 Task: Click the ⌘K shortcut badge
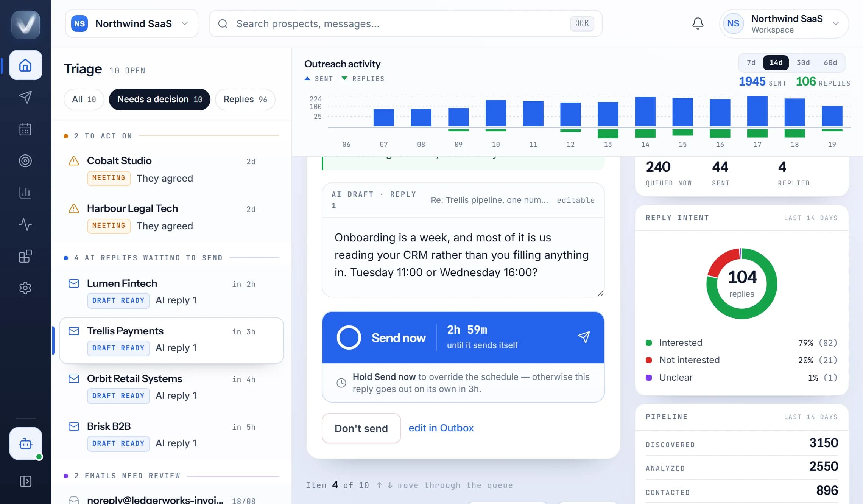pos(582,23)
